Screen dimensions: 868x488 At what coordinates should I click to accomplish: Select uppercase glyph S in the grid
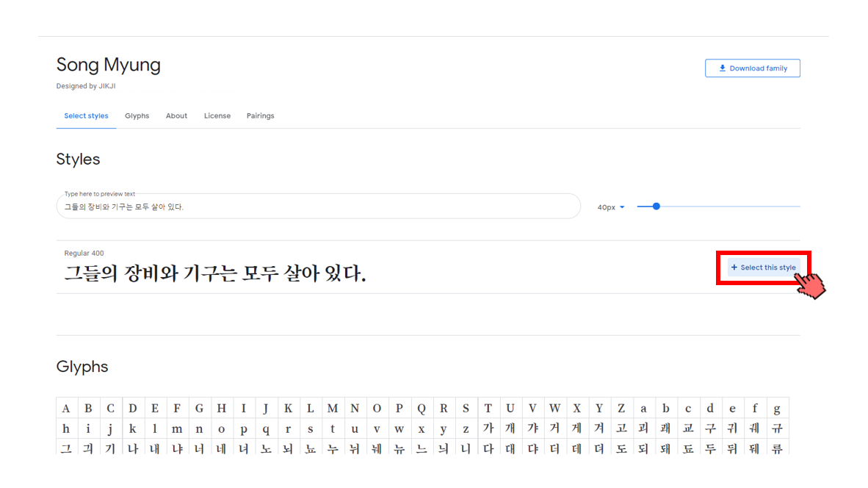[466, 408]
